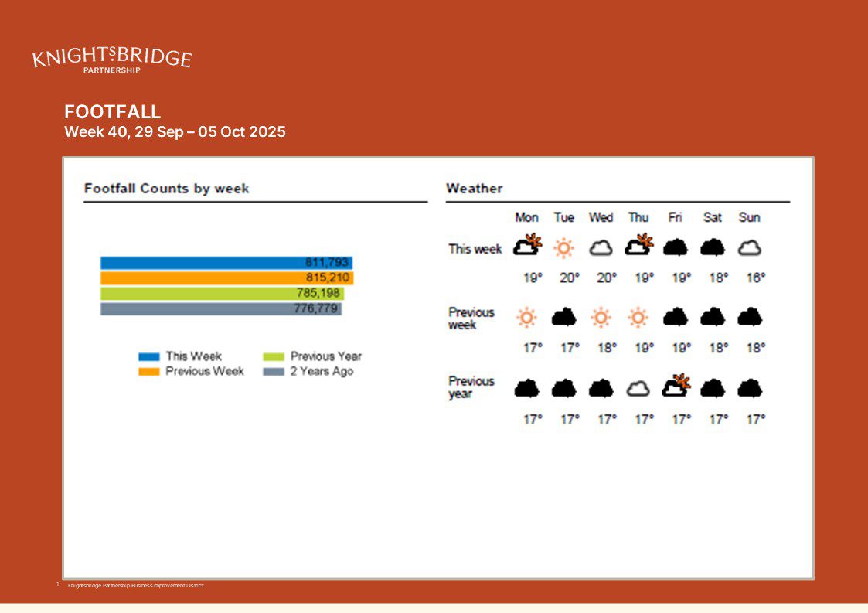Click the Footfall Counts by week heading
The image size is (868, 613).
point(166,189)
